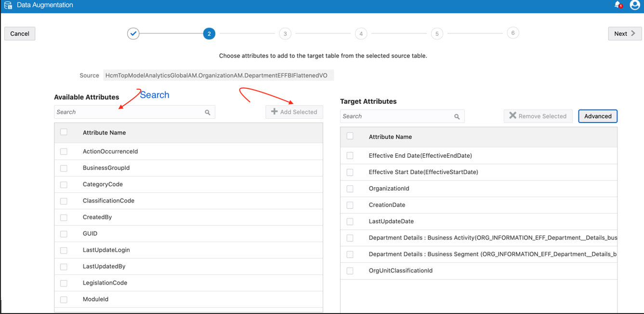Jump to wizard step 6 circle

point(513,33)
